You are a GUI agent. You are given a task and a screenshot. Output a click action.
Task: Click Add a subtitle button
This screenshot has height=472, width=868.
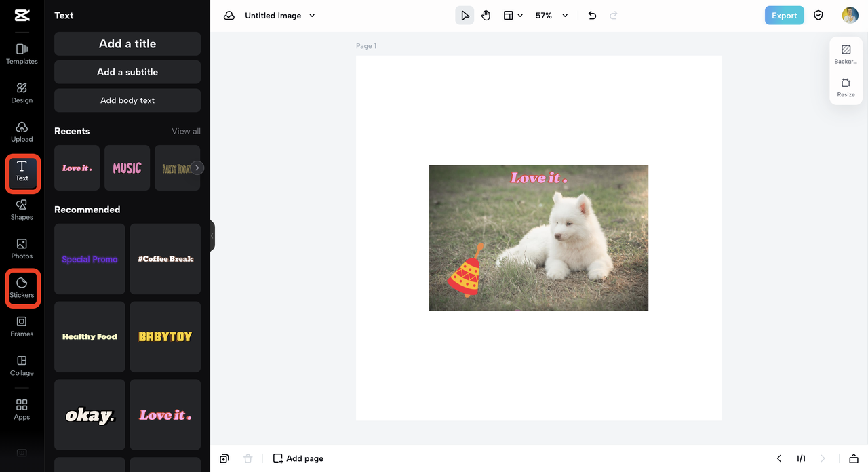(127, 72)
